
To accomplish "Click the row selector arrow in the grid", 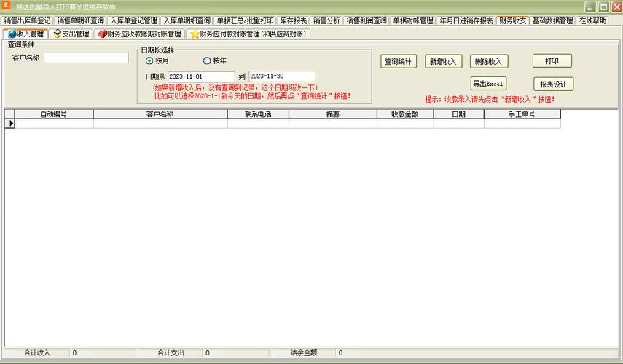I will 10,124.
